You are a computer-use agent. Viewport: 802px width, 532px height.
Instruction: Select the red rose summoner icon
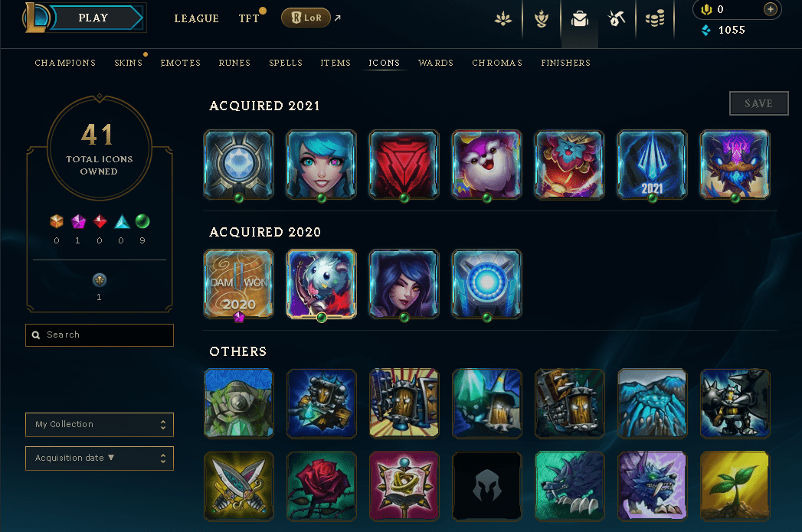point(322,486)
